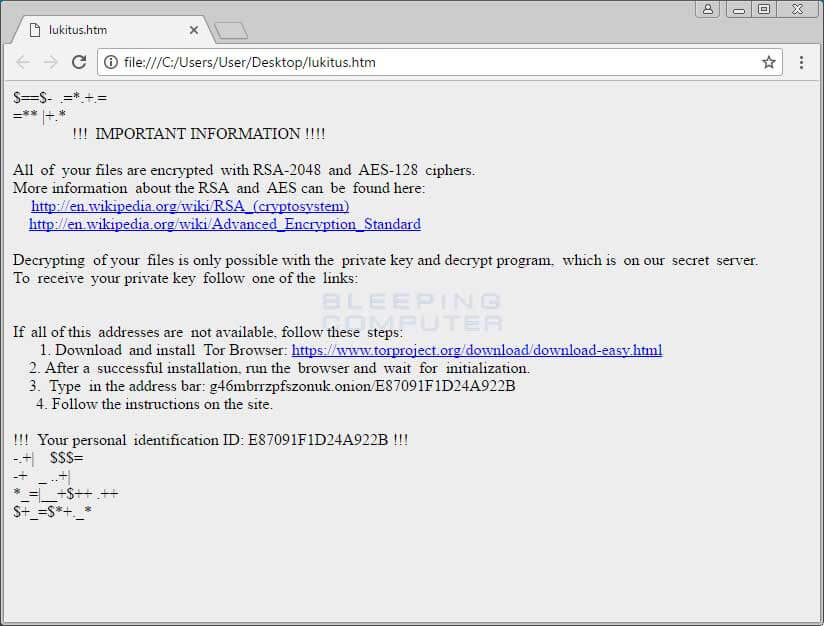Click the site information icon in address bar

click(110, 63)
